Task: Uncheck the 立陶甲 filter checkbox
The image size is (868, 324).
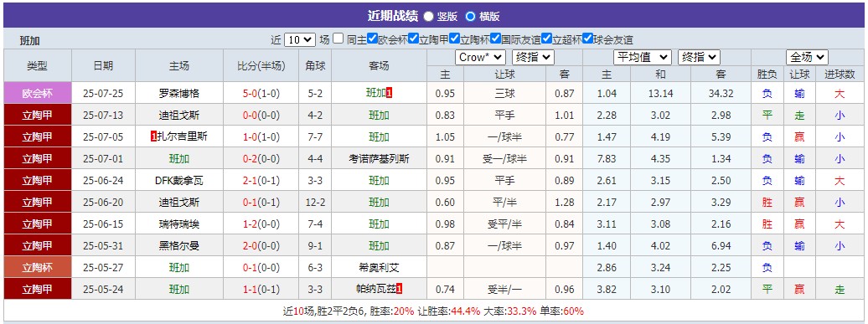Action: point(414,39)
